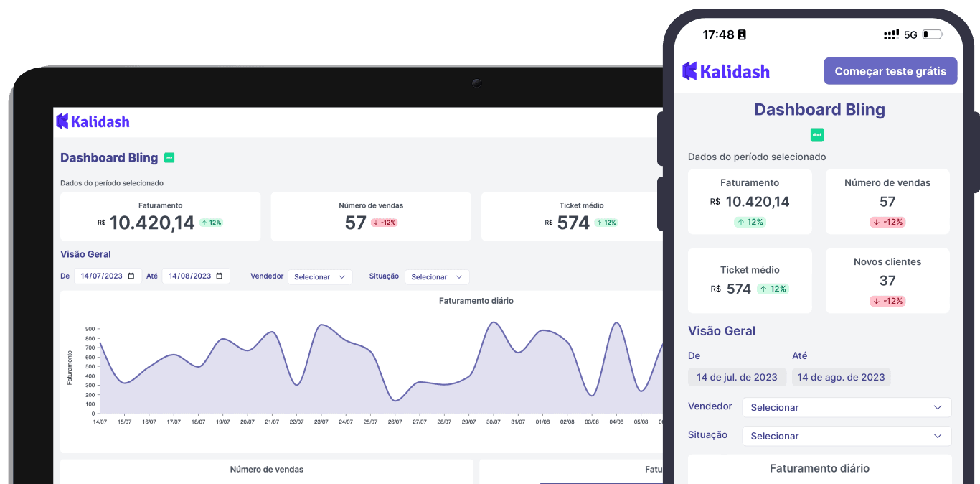Viewport: 980px width, 484px height.
Task: Click the red -12% badge in the phone Novos clientes card
Action: [887, 301]
